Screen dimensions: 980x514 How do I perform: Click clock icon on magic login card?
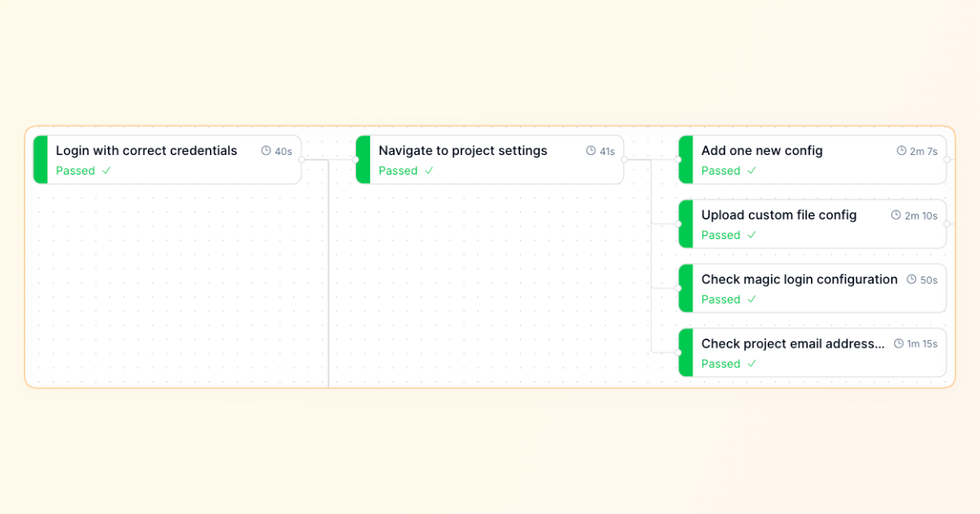[912, 280]
